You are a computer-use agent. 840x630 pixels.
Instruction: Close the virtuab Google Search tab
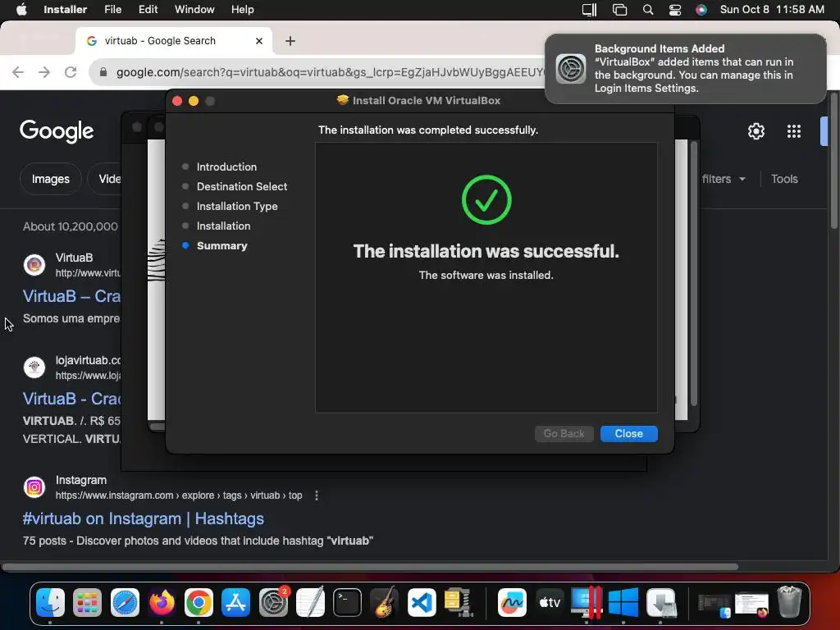(259, 41)
